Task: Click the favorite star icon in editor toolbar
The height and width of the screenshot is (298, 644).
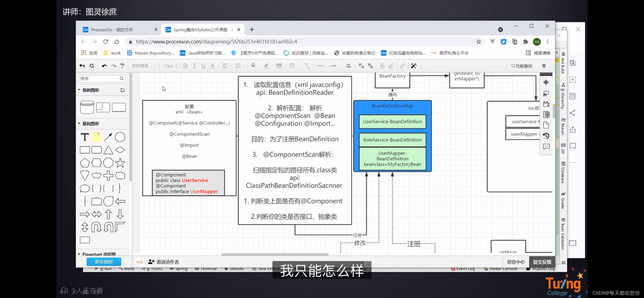Action: [92, 66]
